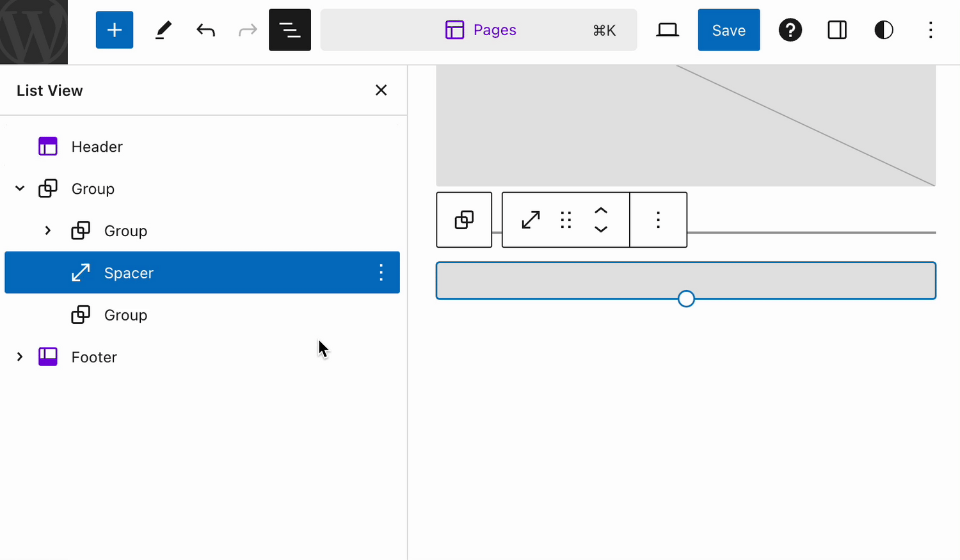Close the List View panel
Screen dimensions: 960x560
pyautogui.click(x=381, y=90)
